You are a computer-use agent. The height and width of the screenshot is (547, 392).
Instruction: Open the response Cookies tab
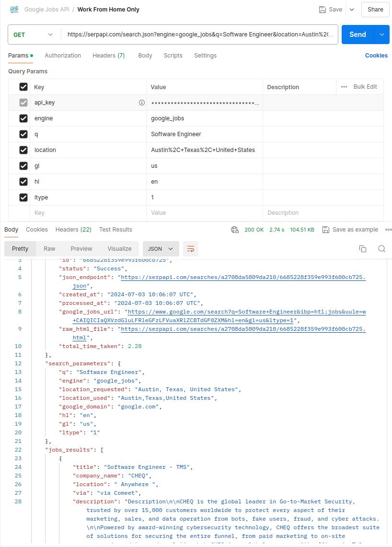[x=36, y=230]
